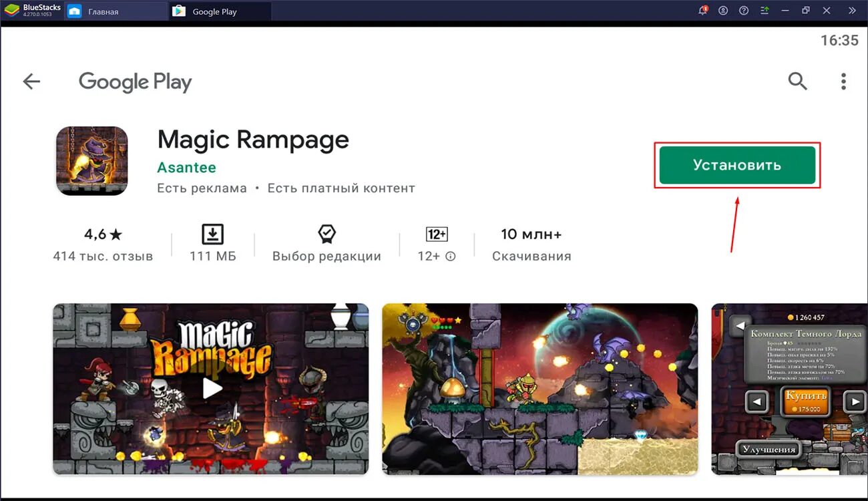
Task: Play the Magic Rampage trailer video
Action: tap(212, 388)
